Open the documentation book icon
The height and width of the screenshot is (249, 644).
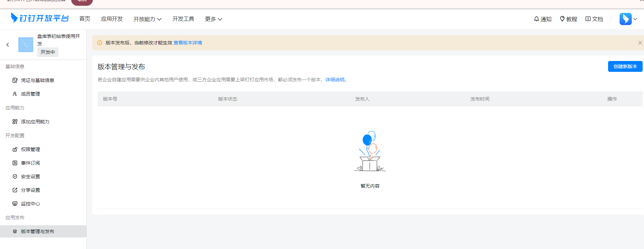click(588, 19)
